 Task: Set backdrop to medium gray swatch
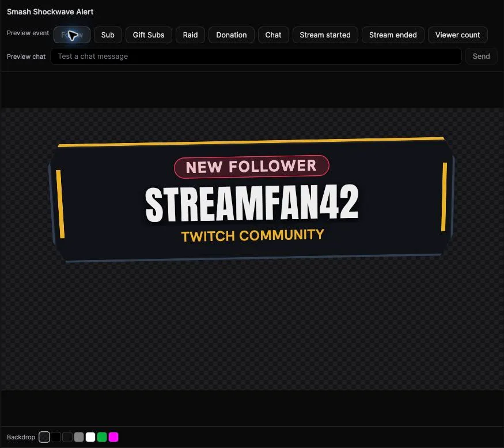click(x=79, y=437)
